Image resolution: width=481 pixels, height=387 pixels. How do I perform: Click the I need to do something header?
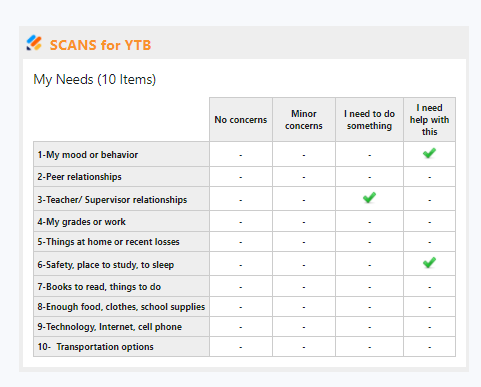tap(369, 120)
